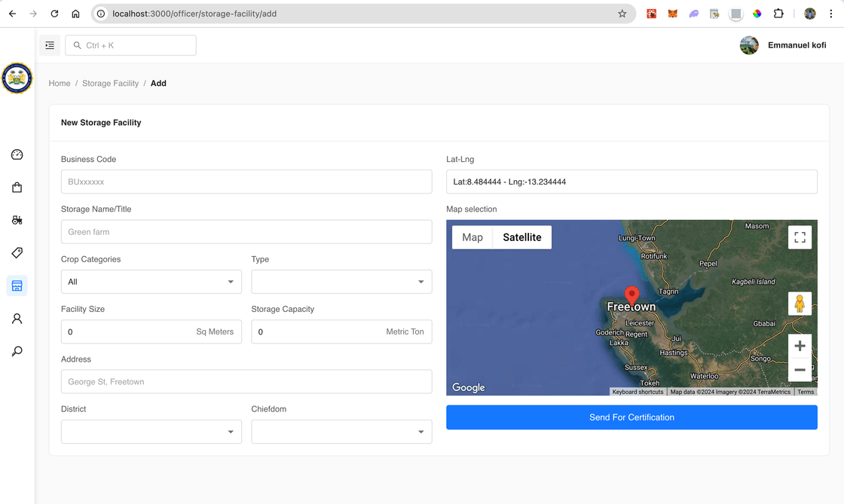
Task: Toggle fullscreen view on the map
Action: coord(800,237)
